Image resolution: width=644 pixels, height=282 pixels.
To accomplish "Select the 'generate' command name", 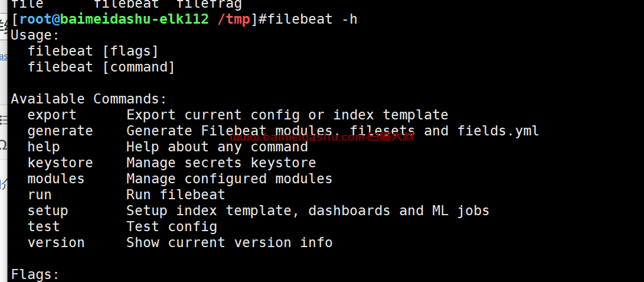I will pyautogui.click(x=60, y=131).
